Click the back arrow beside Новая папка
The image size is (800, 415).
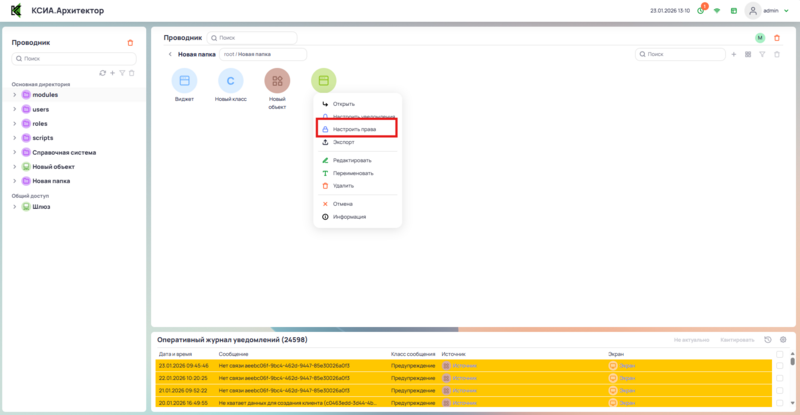pyautogui.click(x=170, y=54)
